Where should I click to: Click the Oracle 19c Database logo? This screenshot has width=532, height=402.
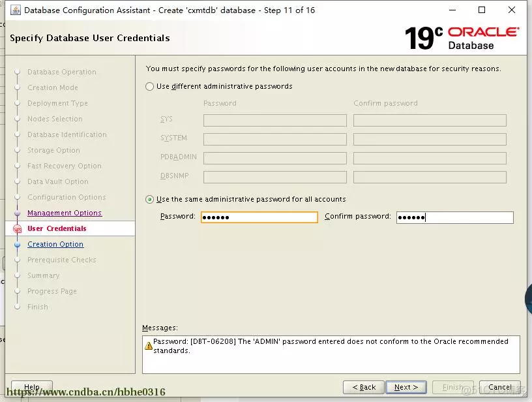click(462, 38)
